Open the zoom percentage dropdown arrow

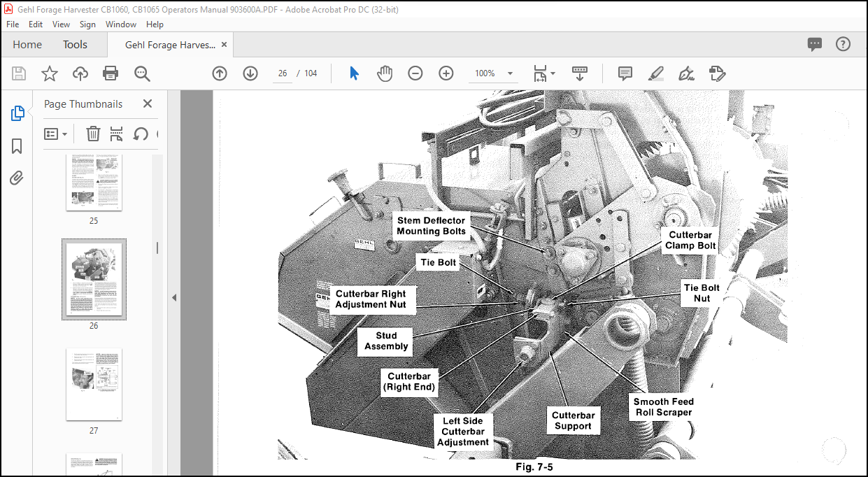511,73
